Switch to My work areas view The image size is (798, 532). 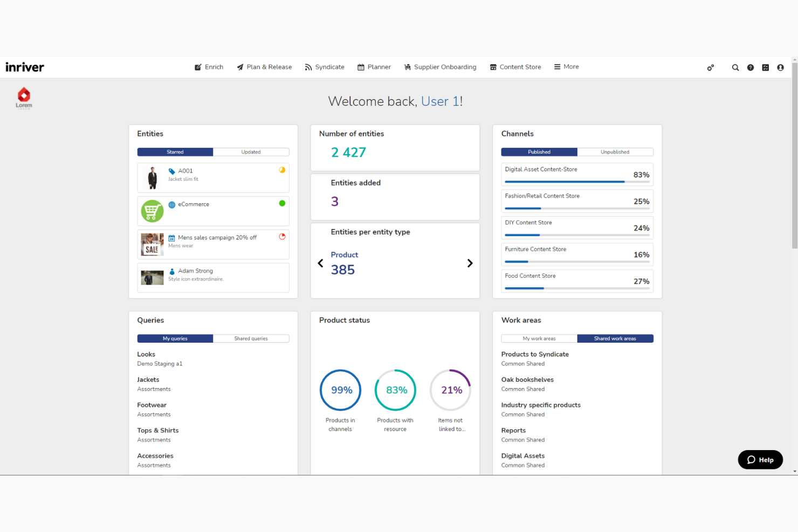click(x=539, y=338)
